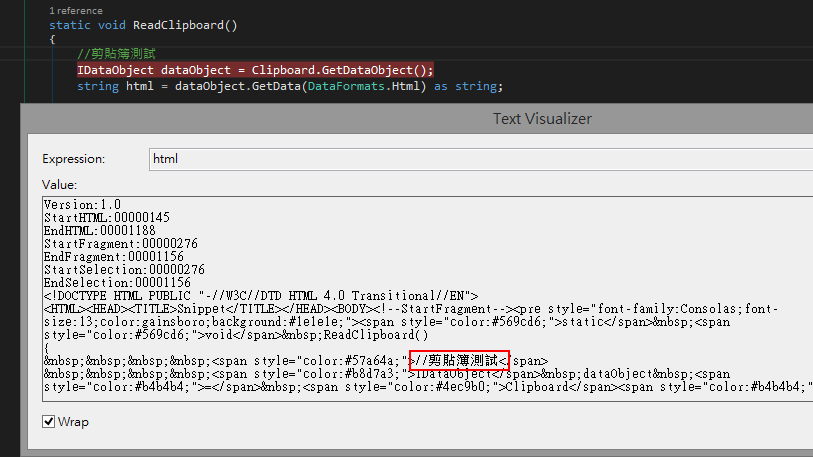Click the Expression field showing html
The height and width of the screenshot is (457, 813).
pyautogui.click(x=480, y=159)
